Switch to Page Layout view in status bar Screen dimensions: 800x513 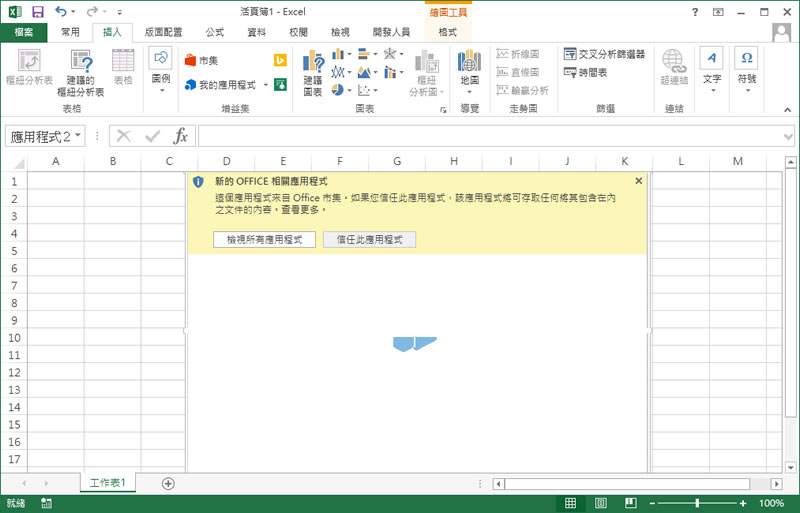click(x=601, y=503)
